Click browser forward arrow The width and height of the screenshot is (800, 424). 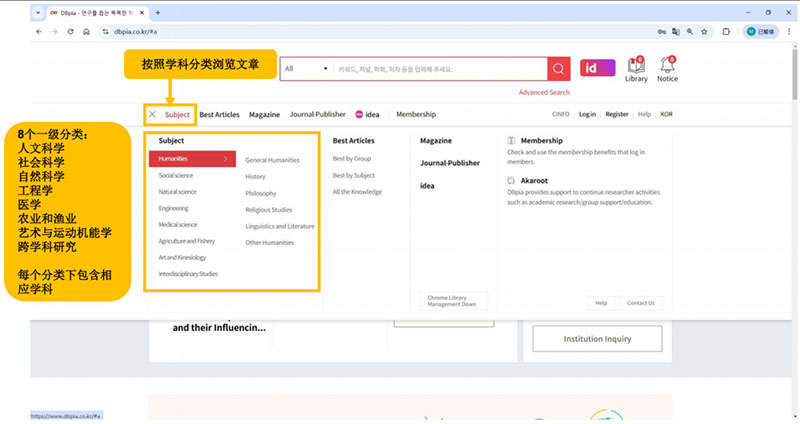pos(55,32)
